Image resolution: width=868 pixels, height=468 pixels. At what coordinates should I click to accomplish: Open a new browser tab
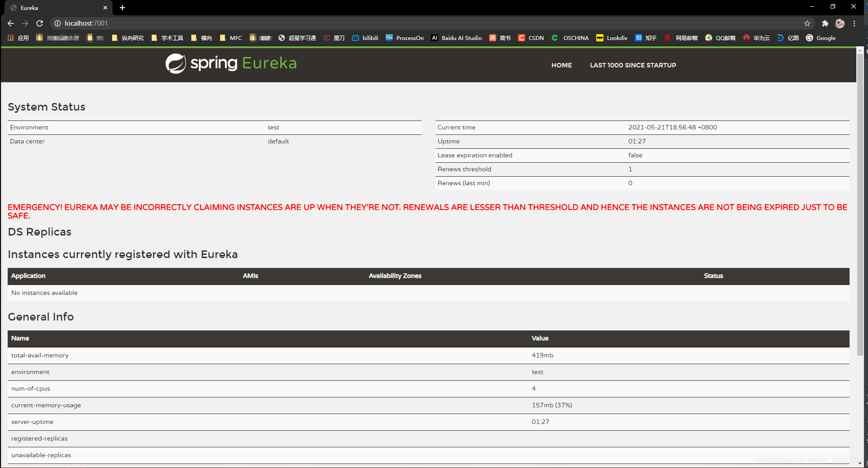point(122,8)
